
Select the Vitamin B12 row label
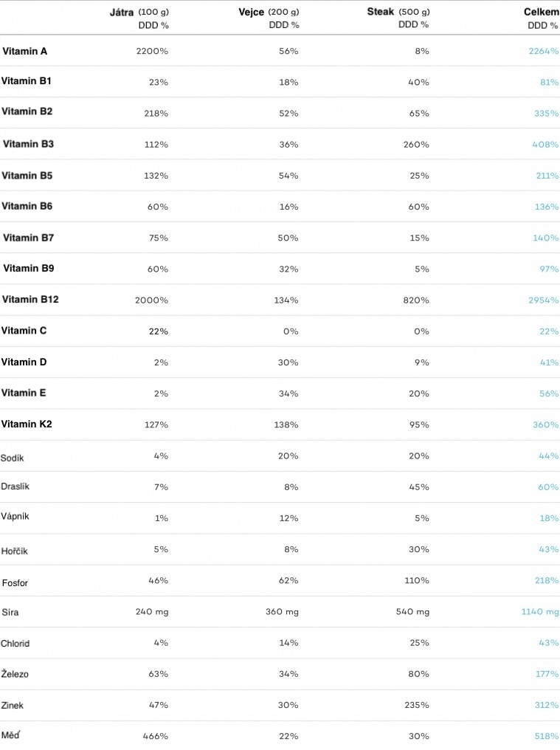tap(30, 300)
